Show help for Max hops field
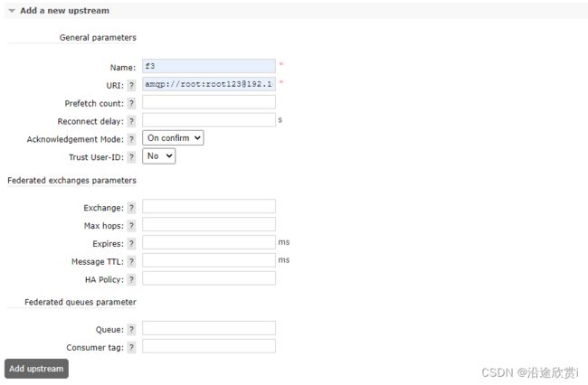This screenshot has width=588, height=385. point(131,226)
